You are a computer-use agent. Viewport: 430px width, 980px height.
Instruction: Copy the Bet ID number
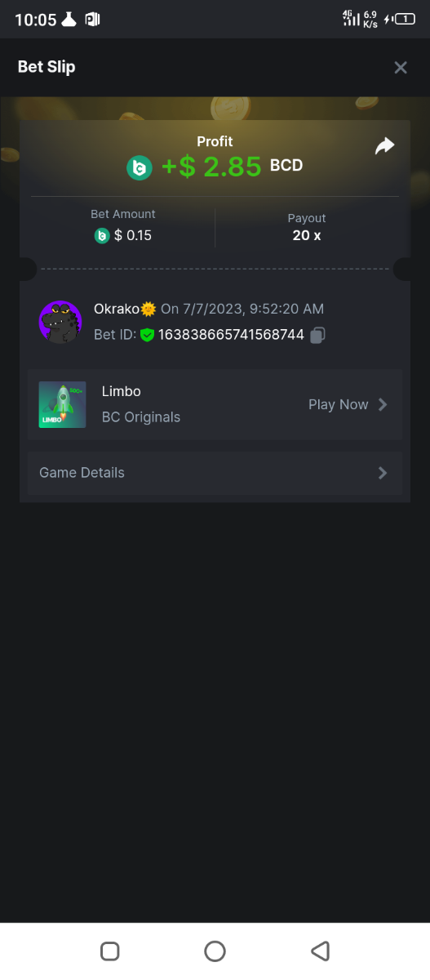[x=318, y=335]
